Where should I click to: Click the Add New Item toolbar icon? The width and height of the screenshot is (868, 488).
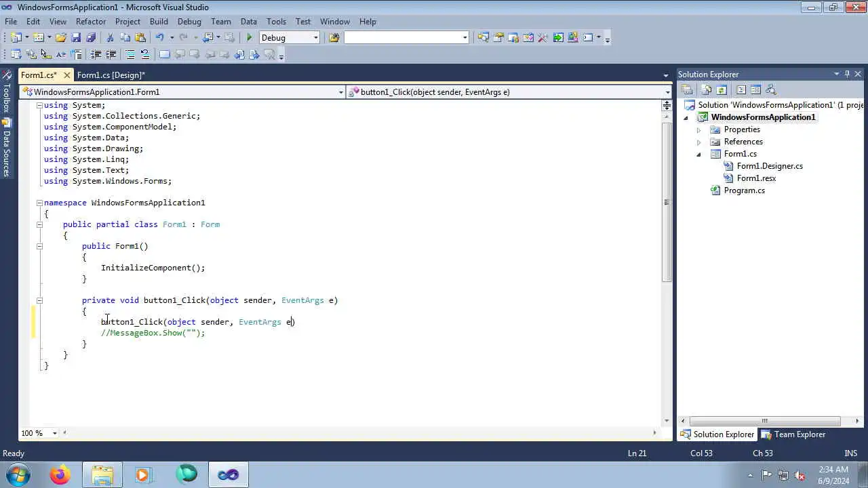point(39,38)
